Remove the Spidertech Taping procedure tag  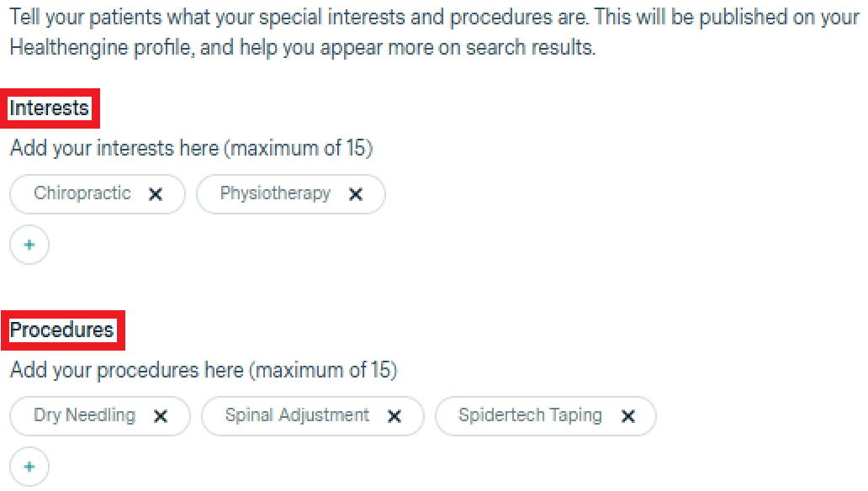627,416
